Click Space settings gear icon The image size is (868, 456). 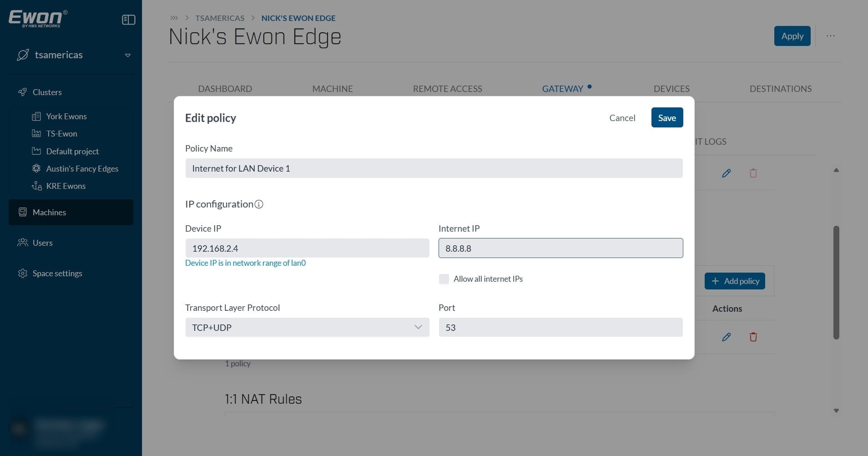click(x=22, y=273)
